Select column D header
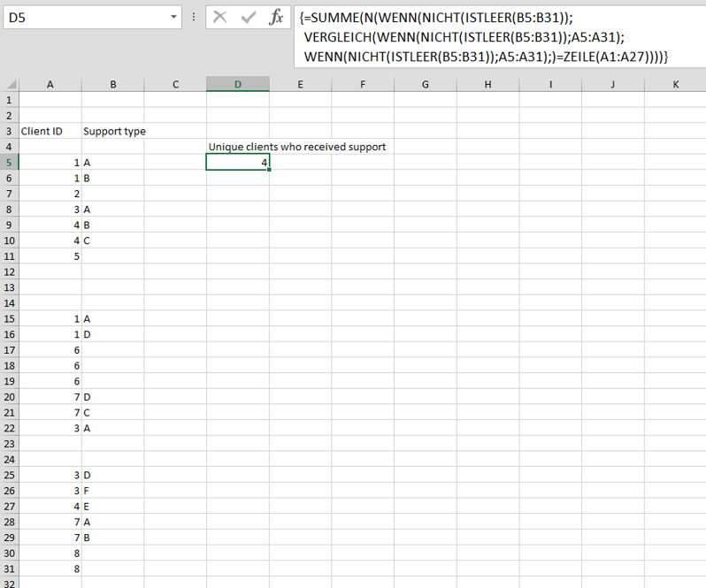Screen dimensions: 706x588 click(238, 84)
